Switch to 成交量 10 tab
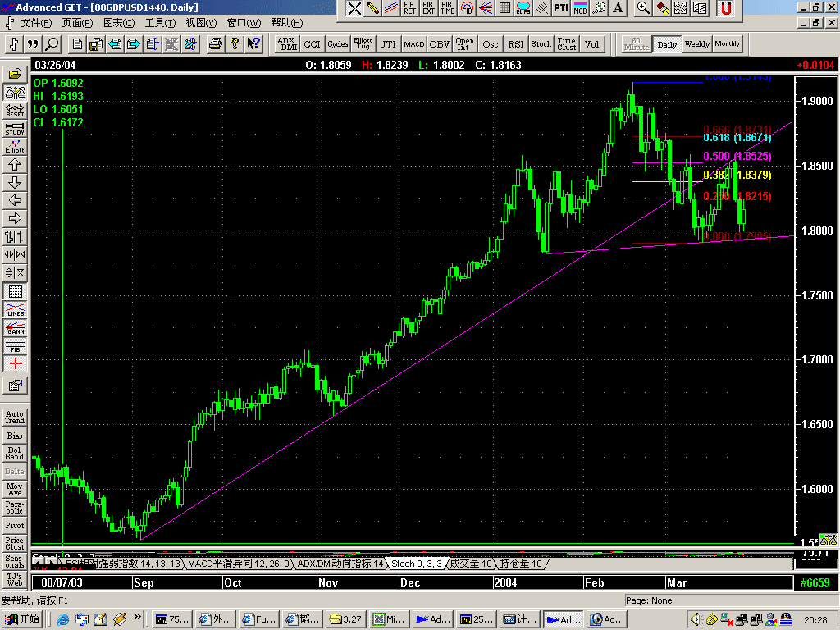Viewport: 840px width, 630px height. pos(470,564)
